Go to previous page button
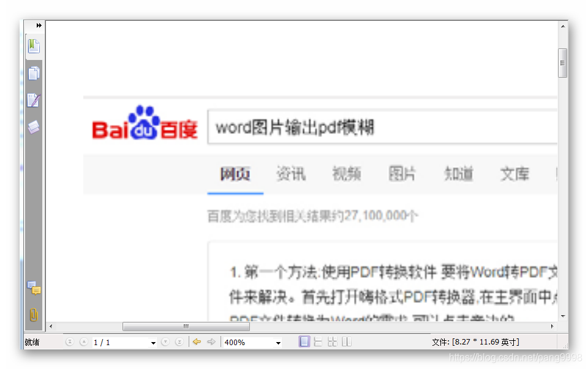Viewport: 588px width, 369px height. 84,342
